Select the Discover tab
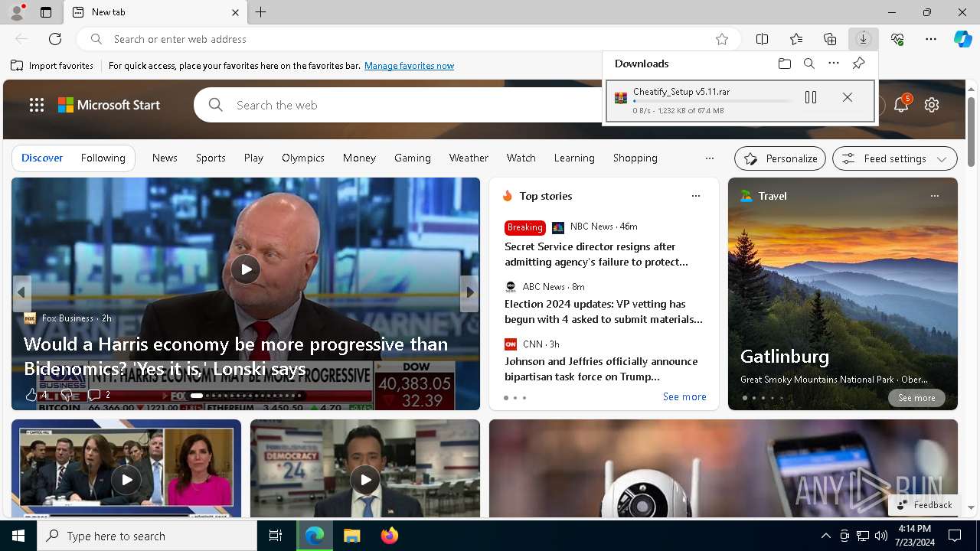 (x=42, y=158)
